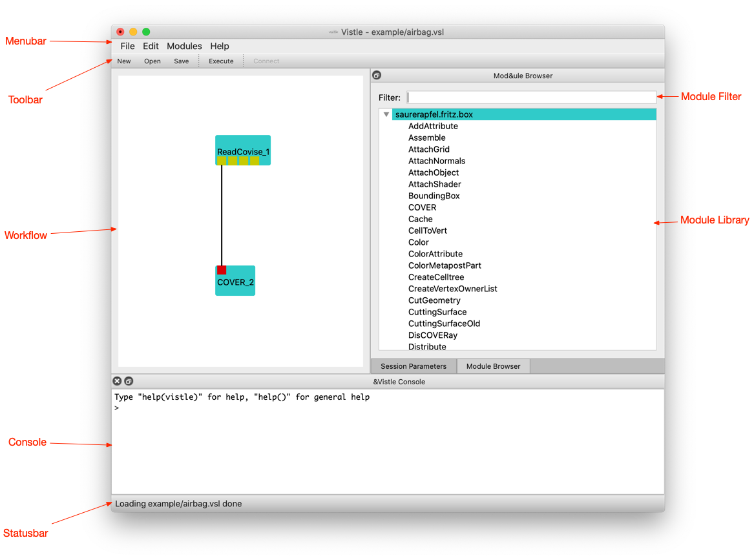Screen dimensions: 754x560
Task: Float the Module Browser dock panel
Action: coord(377,75)
